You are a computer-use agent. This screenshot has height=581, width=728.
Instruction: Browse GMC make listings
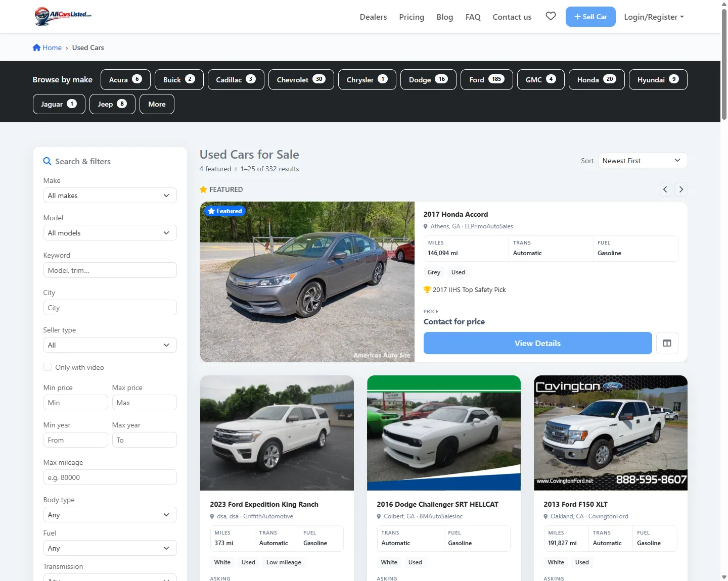click(x=541, y=79)
